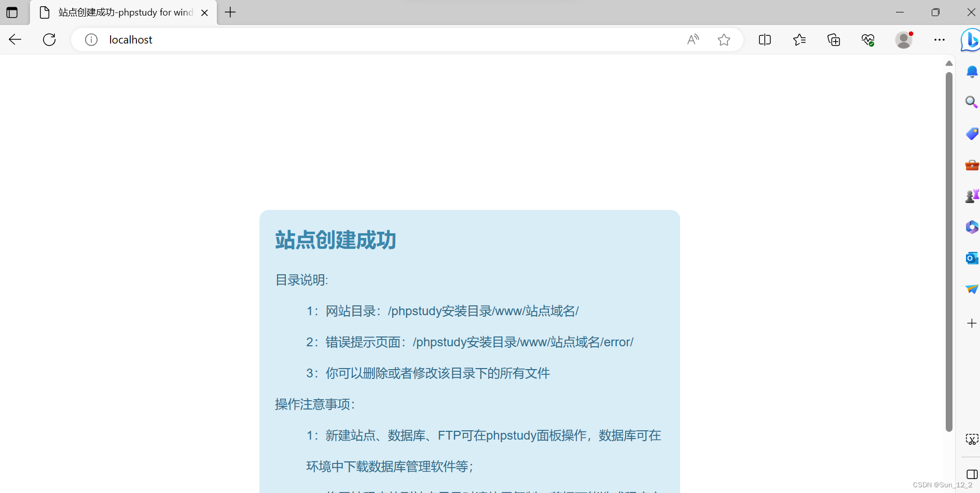Open a new tab with the plus button
980x493 pixels.
230,12
